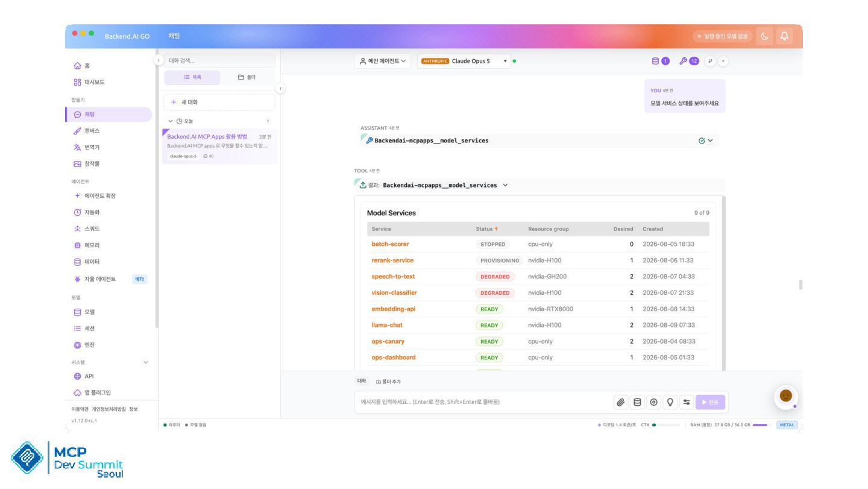Open the 메인 에이전트 agent dropdown

pos(383,61)
